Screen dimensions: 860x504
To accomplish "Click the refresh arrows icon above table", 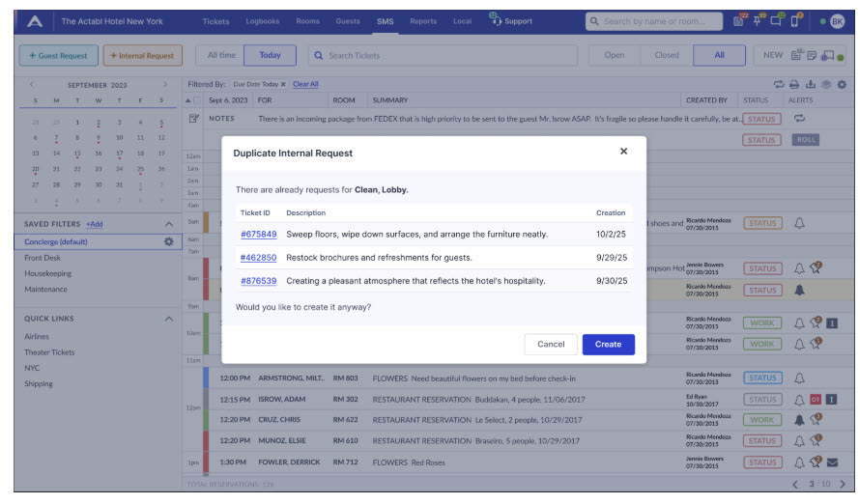I will tap(778, 84).
